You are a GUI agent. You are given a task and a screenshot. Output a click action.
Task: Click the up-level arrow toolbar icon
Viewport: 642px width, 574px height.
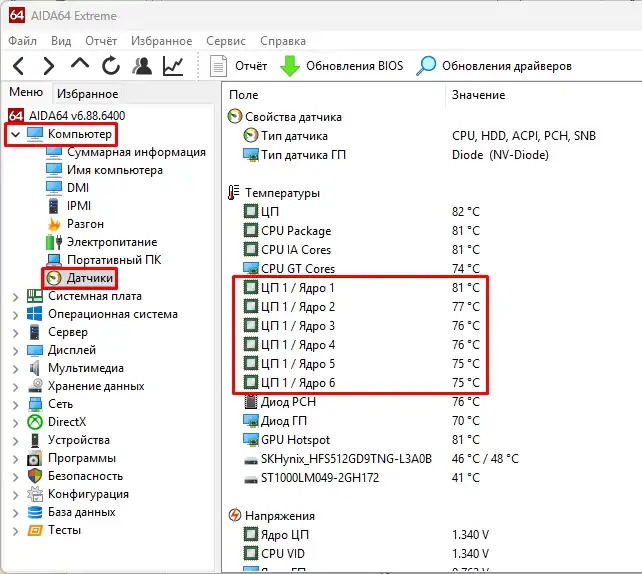(80, 64)
